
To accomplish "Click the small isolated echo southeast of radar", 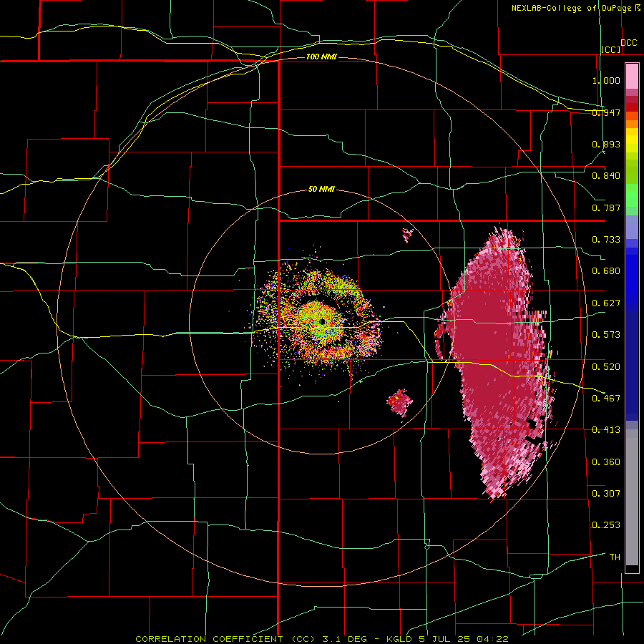I will point(399,402).
